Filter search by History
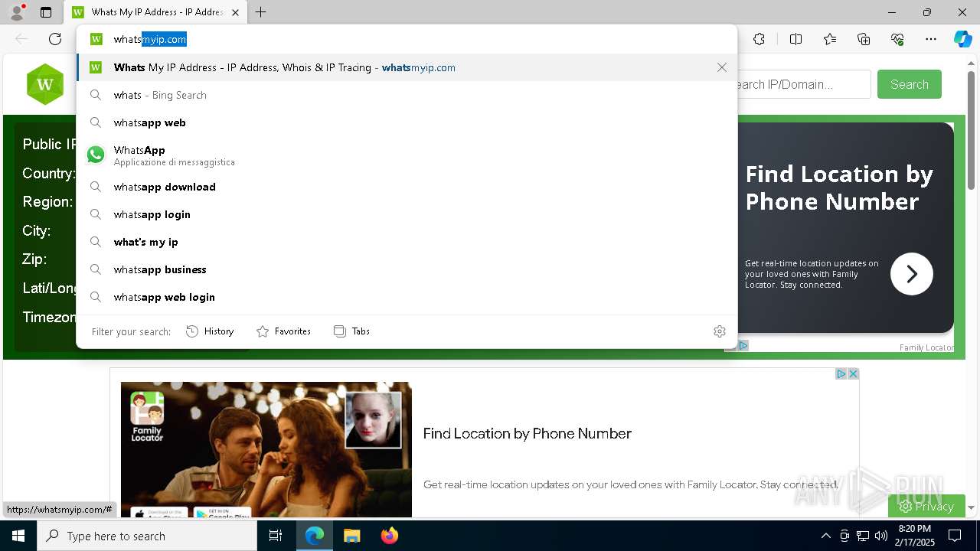 tap(210, 331)
